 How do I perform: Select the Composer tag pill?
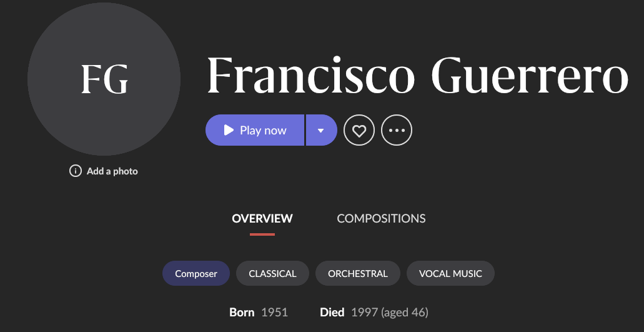click(196, 273)
